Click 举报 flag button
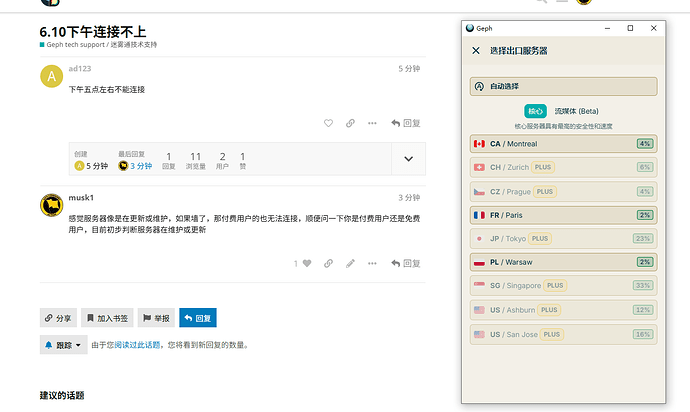 point(156,318)
